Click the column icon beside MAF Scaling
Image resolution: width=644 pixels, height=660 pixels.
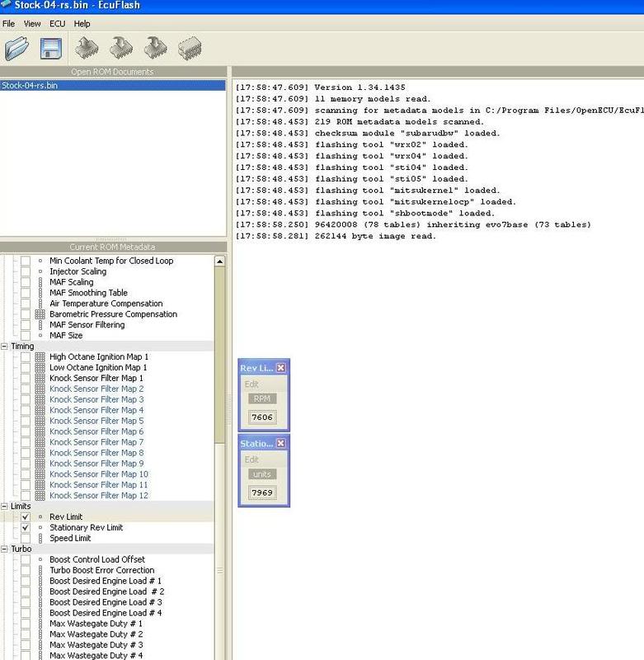tap(40, 282)
